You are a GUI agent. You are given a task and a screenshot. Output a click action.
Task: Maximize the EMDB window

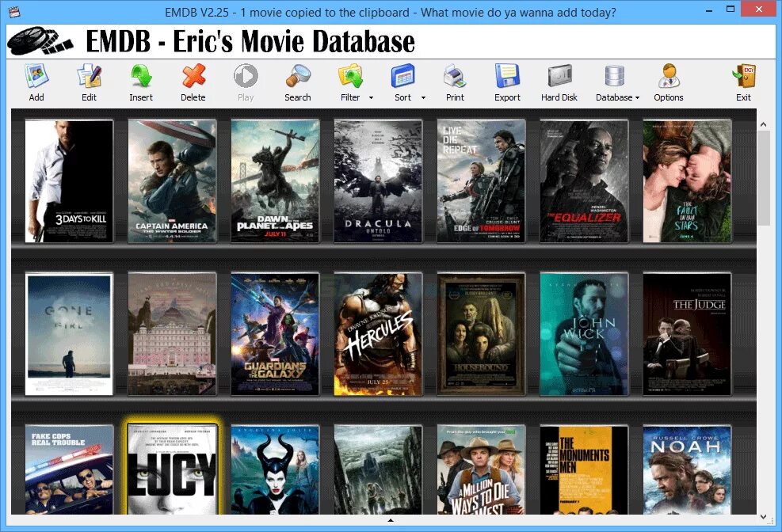(731, 9)
